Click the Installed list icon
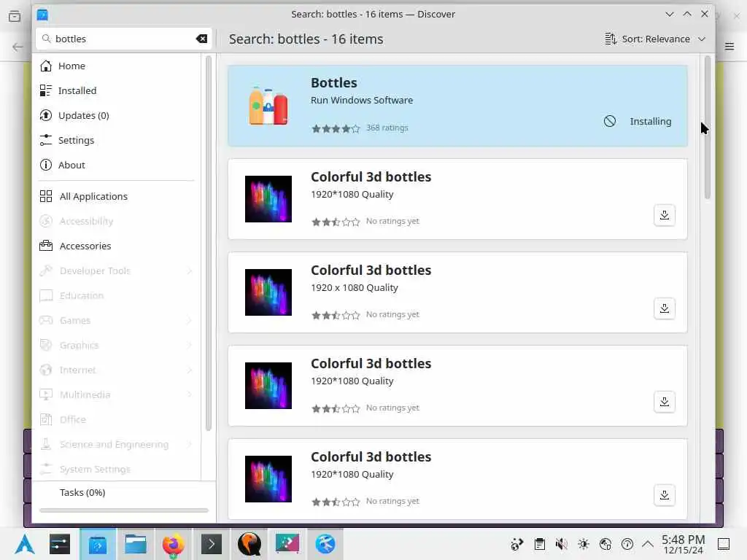Screen dimensions: 747x560 pos(46,90)
